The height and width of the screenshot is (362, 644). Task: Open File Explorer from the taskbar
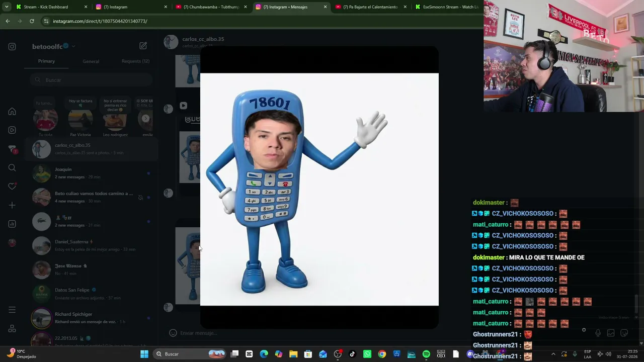[293, 354]
